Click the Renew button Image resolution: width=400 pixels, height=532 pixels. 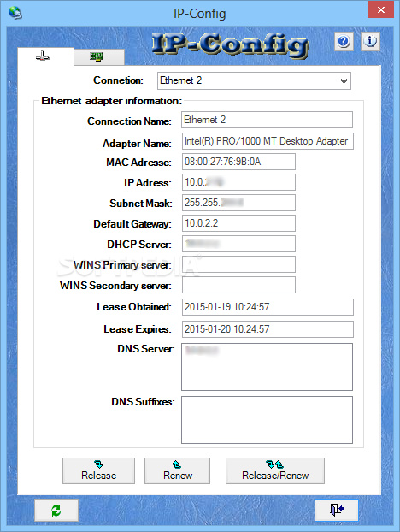[177, 471]
